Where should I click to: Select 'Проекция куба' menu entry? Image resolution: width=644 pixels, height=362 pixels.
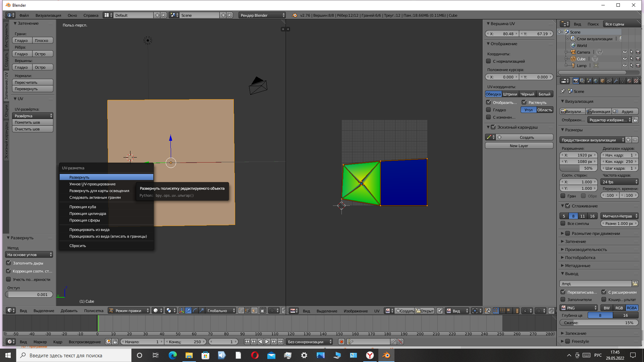(83, 207)
